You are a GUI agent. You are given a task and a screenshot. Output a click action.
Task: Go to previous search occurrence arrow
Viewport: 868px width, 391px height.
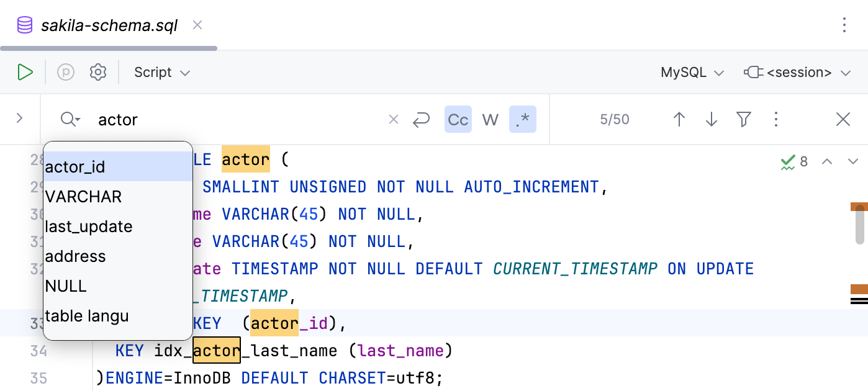(x=679, y=120)
